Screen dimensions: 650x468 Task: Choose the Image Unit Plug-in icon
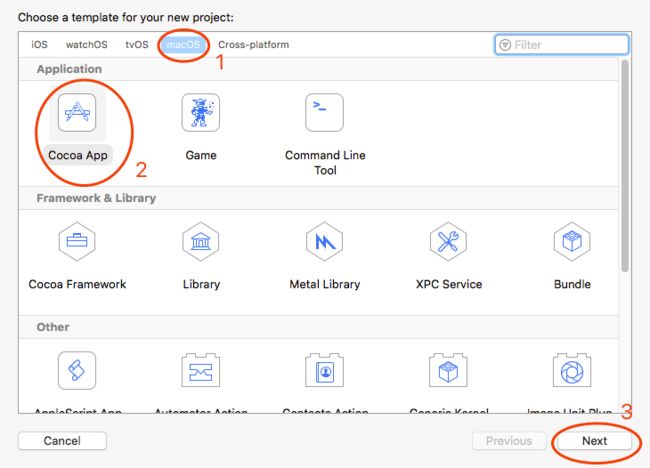point(572,371)
